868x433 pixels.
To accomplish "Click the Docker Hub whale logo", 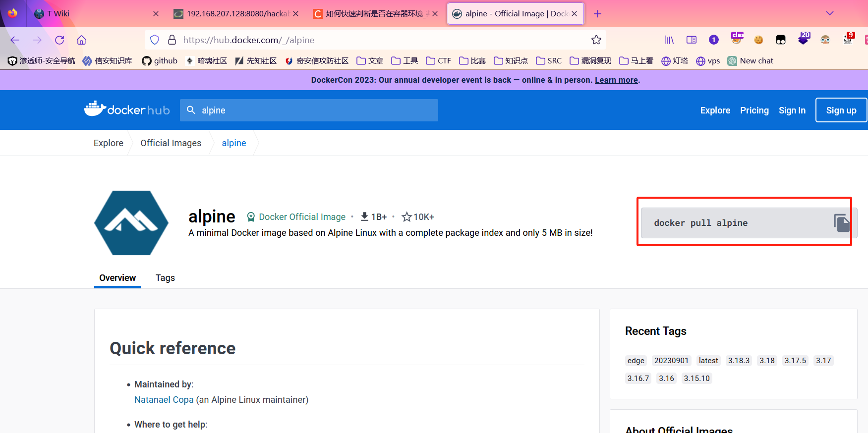I will 127,109.
